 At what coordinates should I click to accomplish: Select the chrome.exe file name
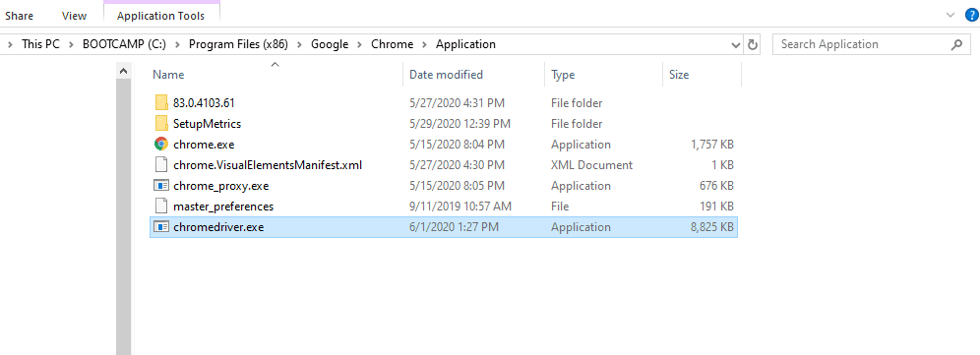point(204,144)
